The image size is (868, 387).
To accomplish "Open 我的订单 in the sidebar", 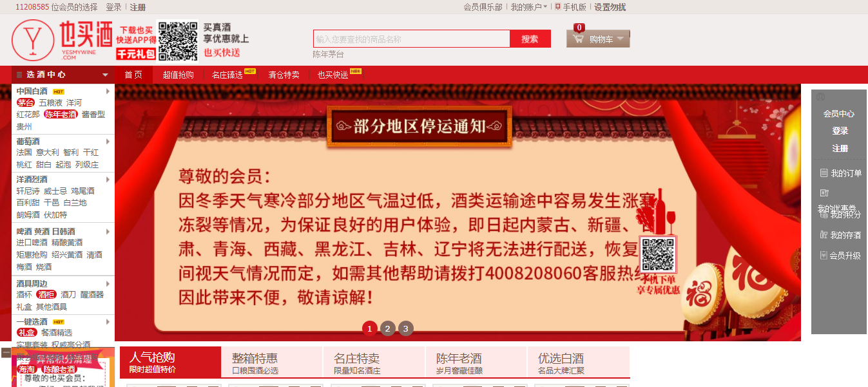I will [840, 173].
